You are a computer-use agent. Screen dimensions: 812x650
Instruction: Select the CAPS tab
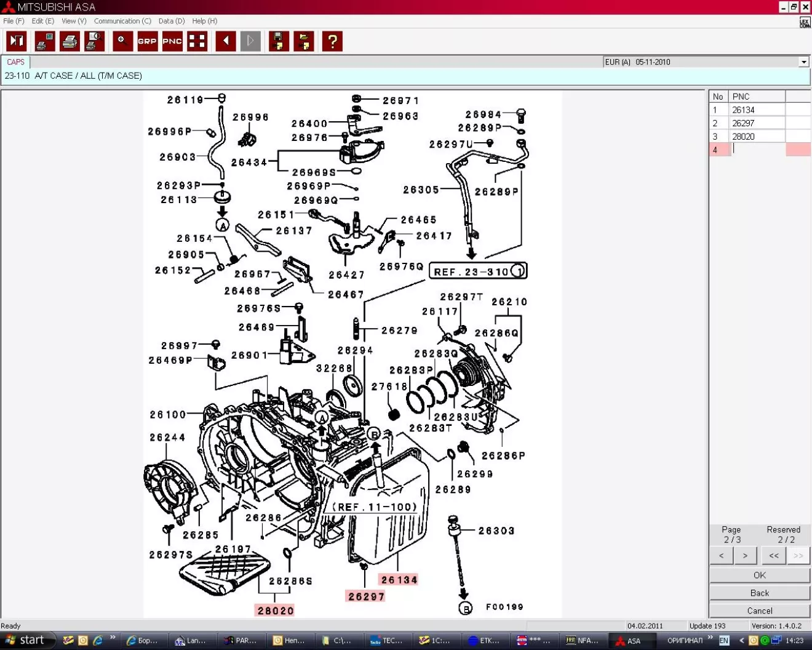tap(16, 62)
